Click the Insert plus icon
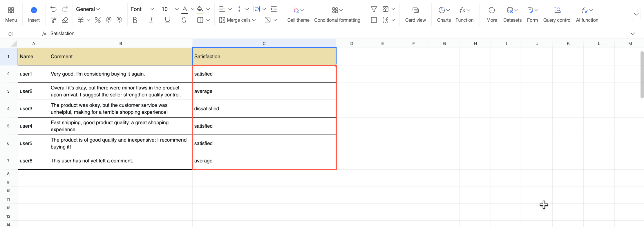 point(34,10)
